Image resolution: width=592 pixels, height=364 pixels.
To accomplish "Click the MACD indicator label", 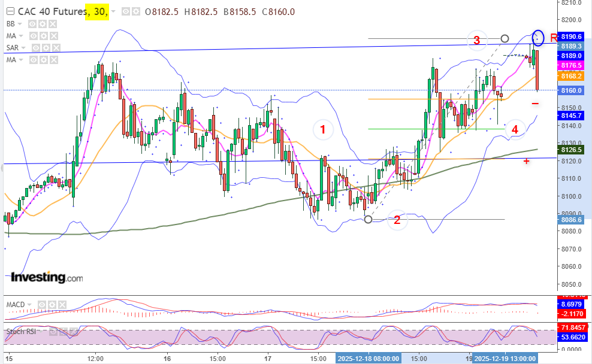I will pos(16,304).
